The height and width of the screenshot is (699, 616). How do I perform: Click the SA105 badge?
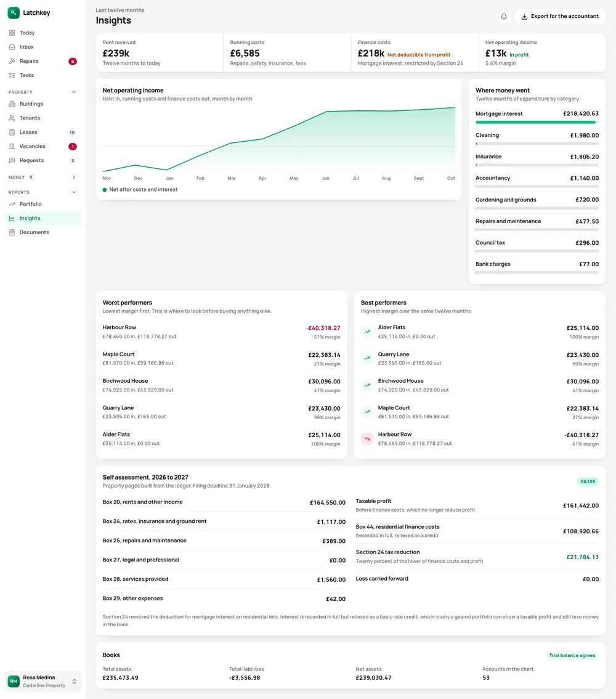588,481
